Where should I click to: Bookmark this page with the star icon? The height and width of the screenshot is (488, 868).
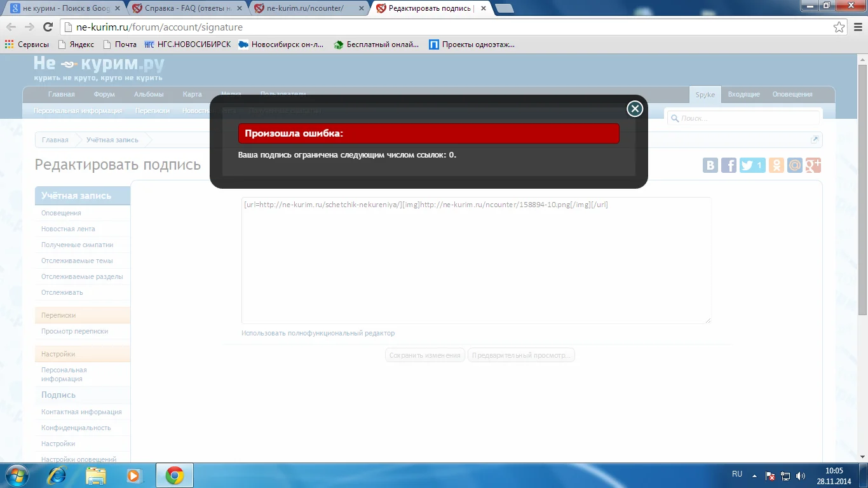(839, 27)
